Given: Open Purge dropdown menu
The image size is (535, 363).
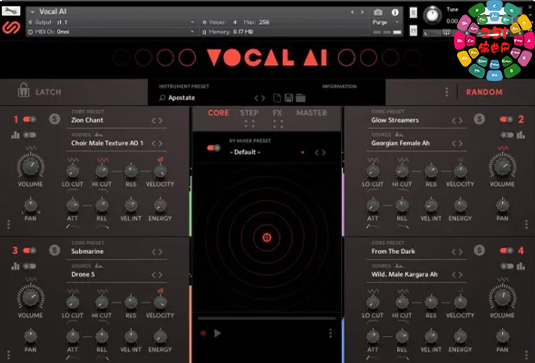Looking at the screenshot, I should click(x=385, y=22).
